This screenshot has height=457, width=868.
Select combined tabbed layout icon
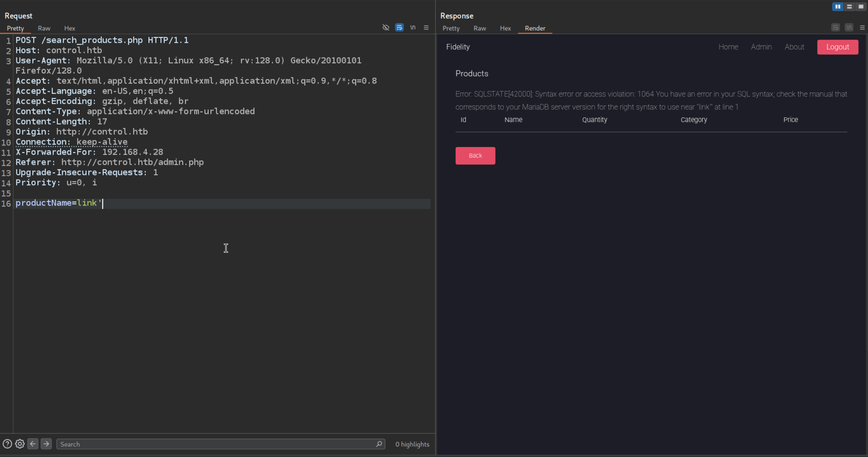(861, 6)
